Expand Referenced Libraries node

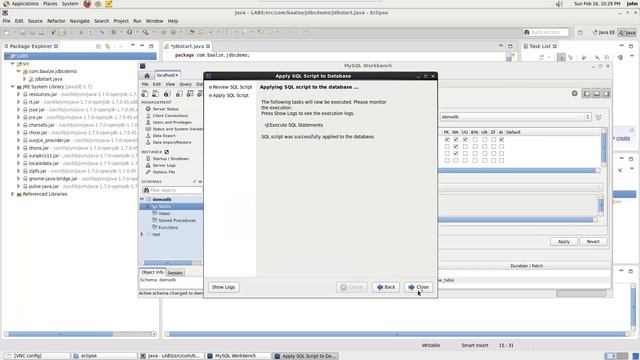click(13, 194)
